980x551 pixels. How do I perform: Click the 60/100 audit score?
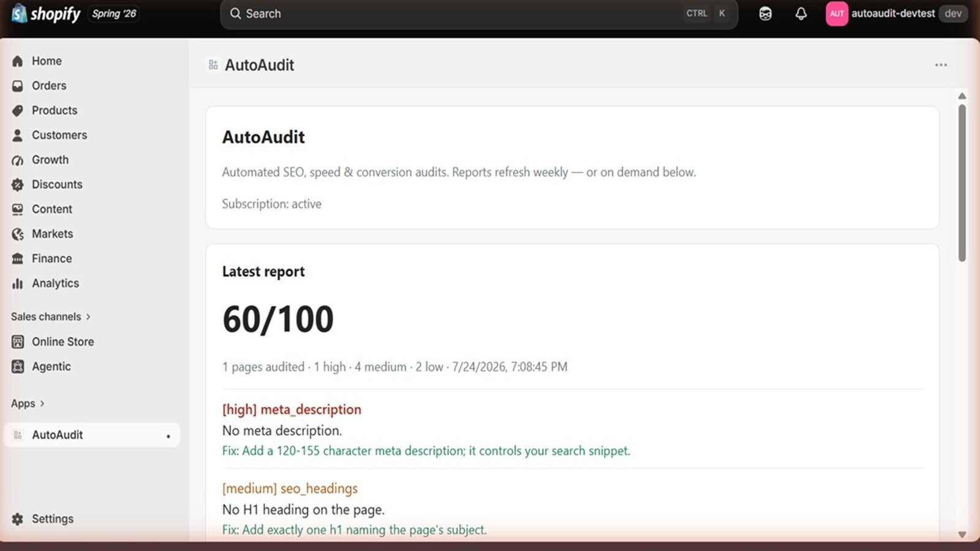[278, 320]
